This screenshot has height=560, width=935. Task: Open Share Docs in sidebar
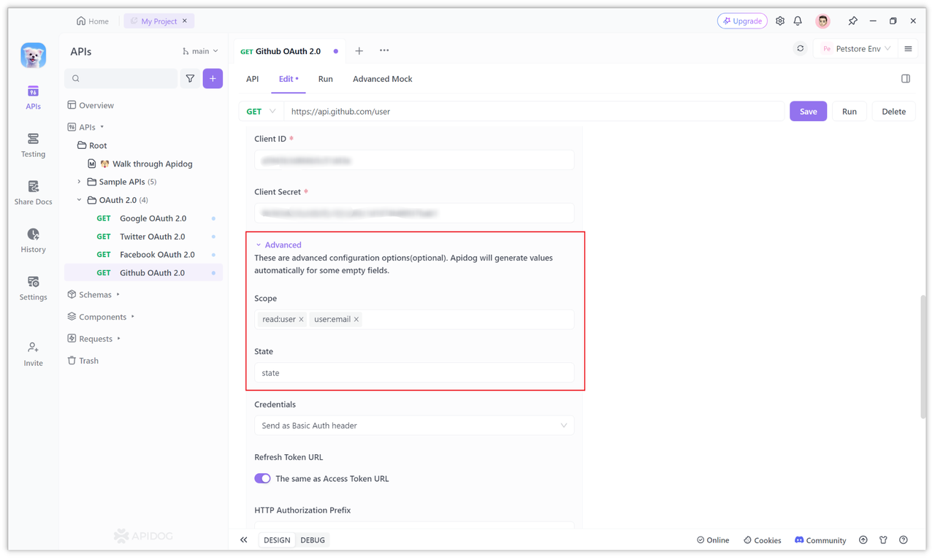(x=33, y=193)
